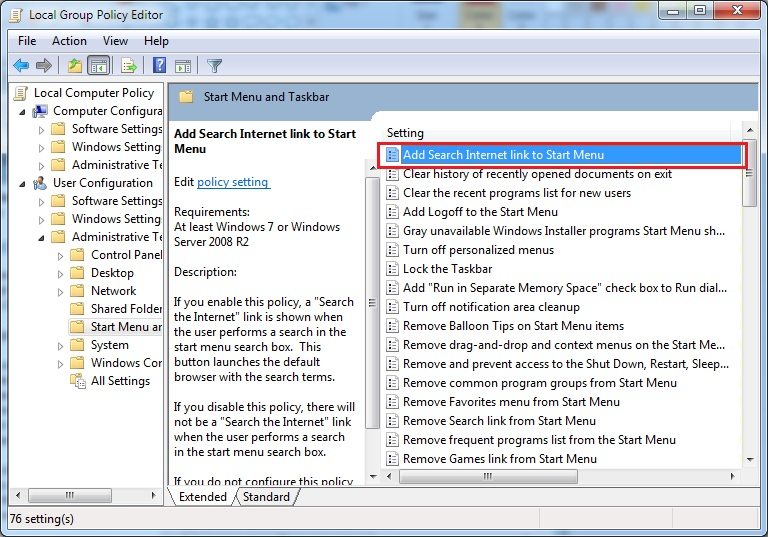Collapse Administrative Templates under User Configuration
The image size is (768, 537).
click(41, 238)
